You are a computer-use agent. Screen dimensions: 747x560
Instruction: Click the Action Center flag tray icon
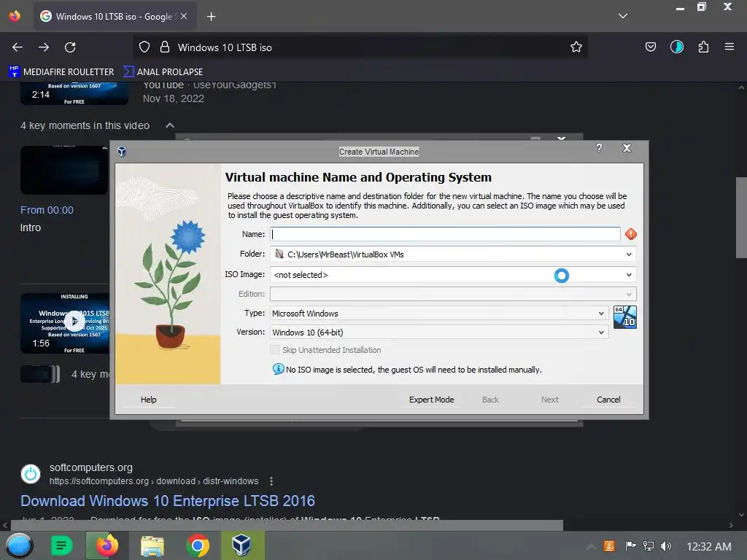click(630, 545)
